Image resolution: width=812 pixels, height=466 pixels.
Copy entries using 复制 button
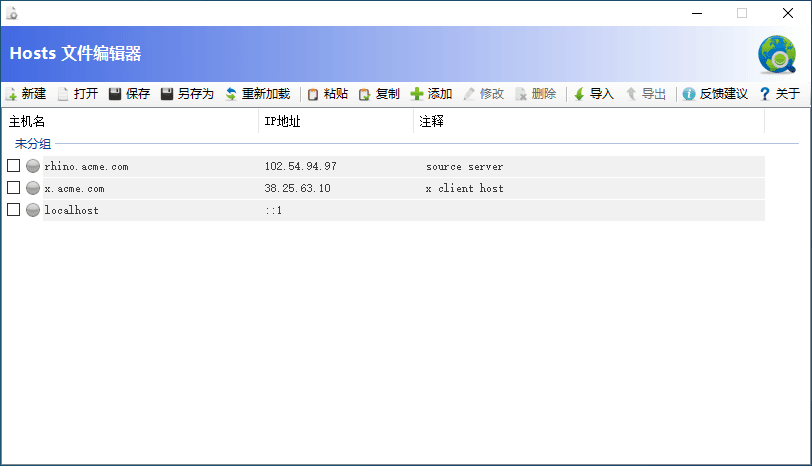(x=380, y=94)
